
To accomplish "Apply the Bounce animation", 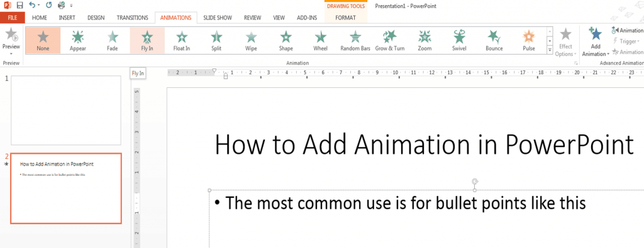I will pyautogui.click(x=494, y=40).
